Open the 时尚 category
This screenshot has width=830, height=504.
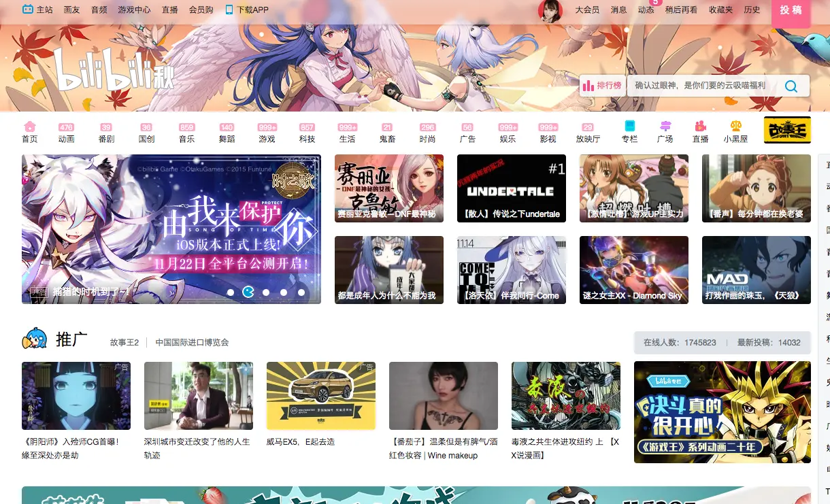[x=427, y=133]
